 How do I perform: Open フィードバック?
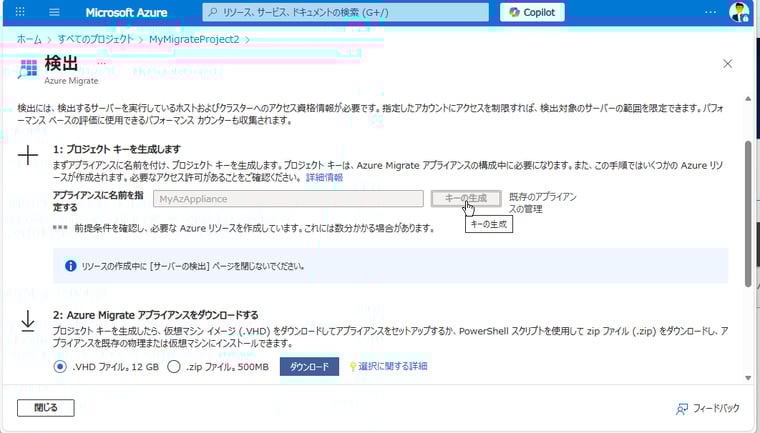point(716,408)
